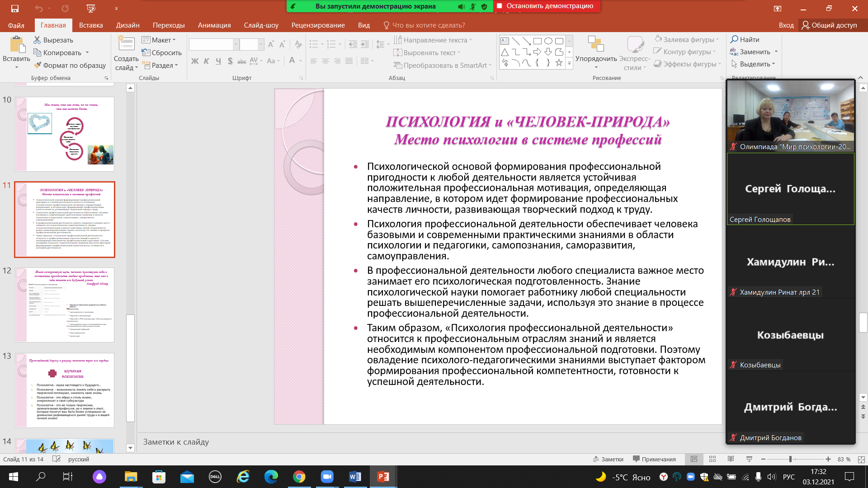Image resolution: width=868 pixels, height=488 pixels.
Task: Open Zoom app from taskbar
Action: [x=327, y=477]
